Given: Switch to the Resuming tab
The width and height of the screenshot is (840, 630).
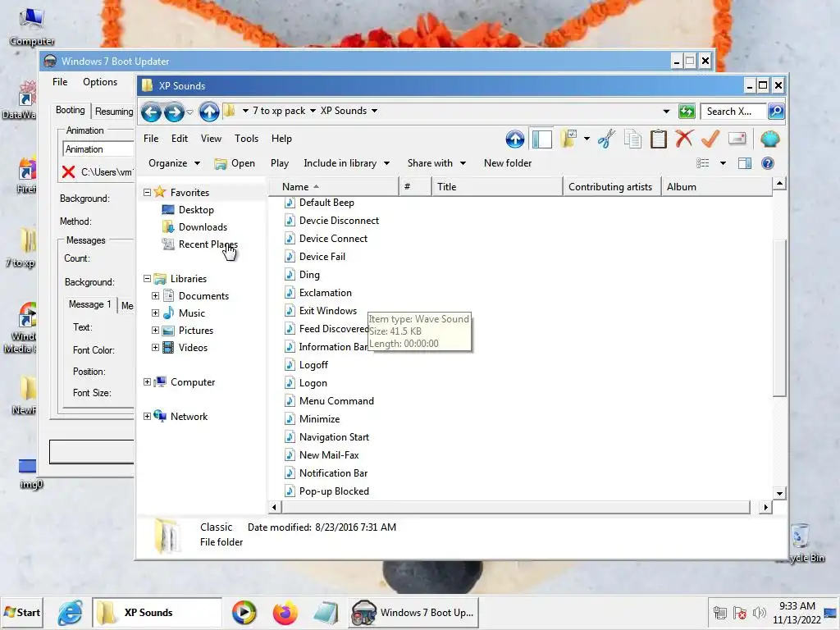Looking at the screenshot, I should pos(113,112).
